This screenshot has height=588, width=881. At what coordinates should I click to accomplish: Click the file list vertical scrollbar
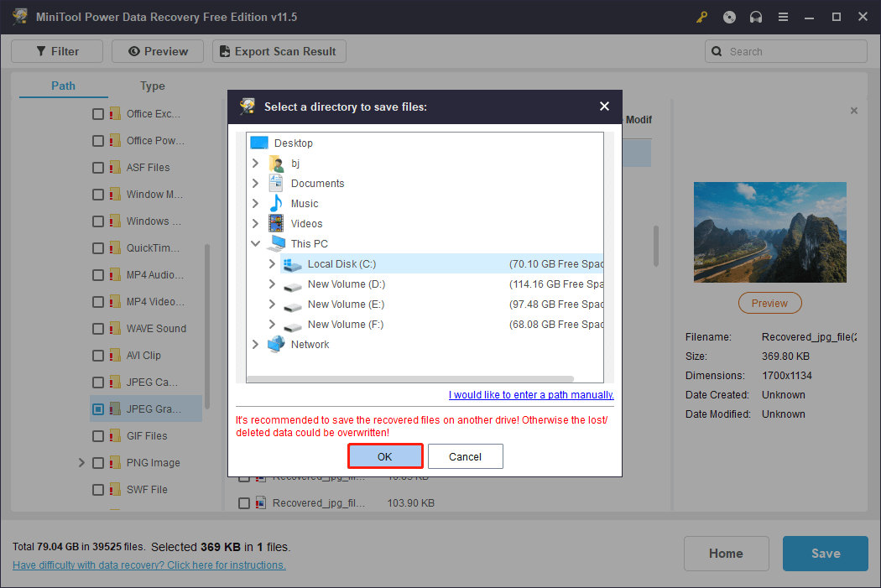coord(655,246)
